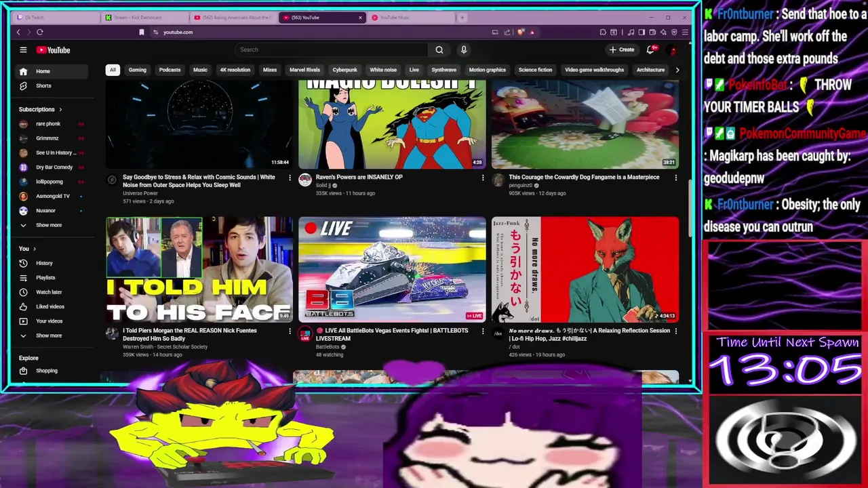868x488 pixels.
Task: Start voice search with the microphone
Action: [x=464, y=49]
